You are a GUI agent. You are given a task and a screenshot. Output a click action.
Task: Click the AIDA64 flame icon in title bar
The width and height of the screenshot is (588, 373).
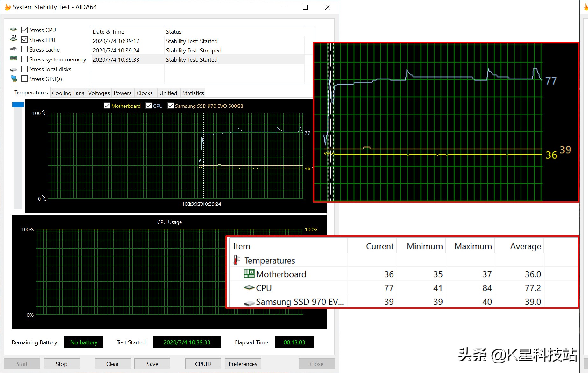[x=7, y=7]
